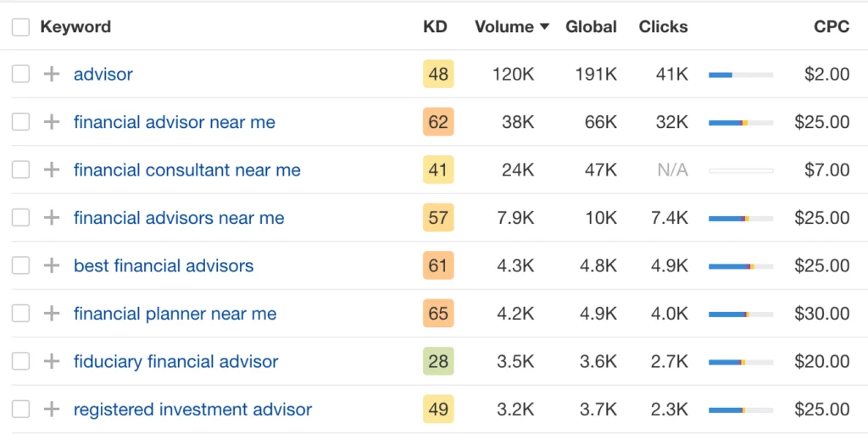Toggle the select-all checkbox in header

[20, 27]
